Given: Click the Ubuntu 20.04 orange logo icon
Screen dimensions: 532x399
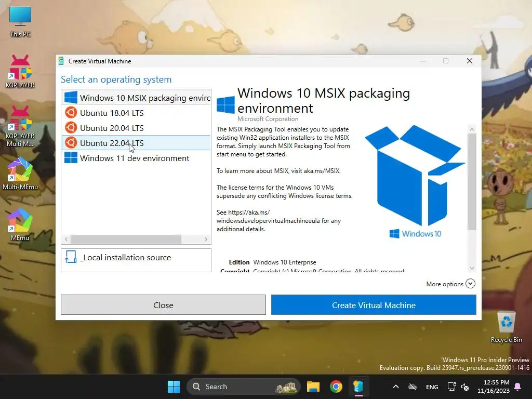Looking at the screenshot, I should (x=71, y=128).
